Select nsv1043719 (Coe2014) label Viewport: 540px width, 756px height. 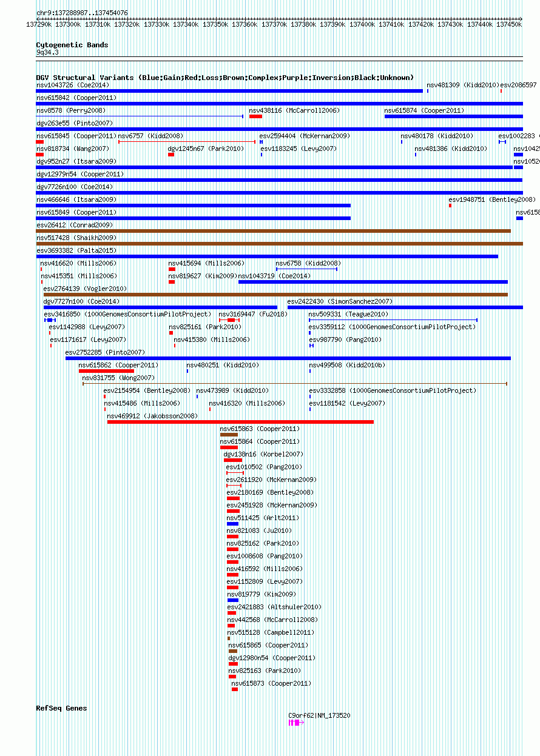tap(274, 276)
